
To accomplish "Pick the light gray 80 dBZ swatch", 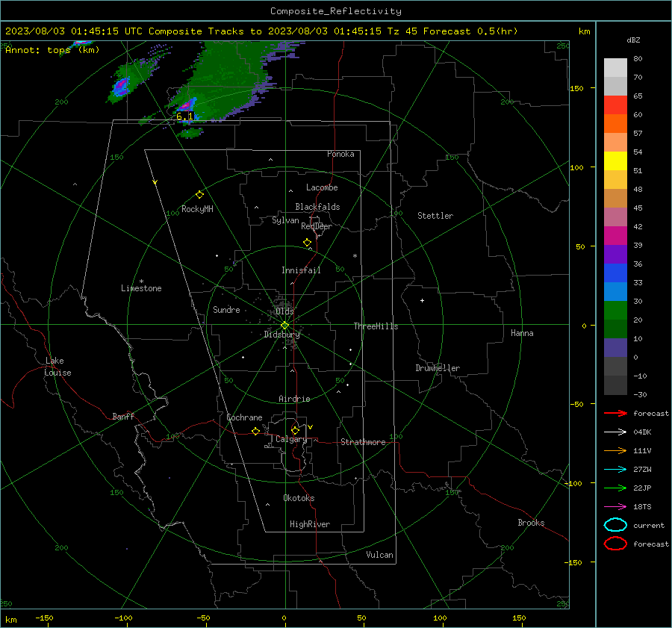I will point(615,67).
